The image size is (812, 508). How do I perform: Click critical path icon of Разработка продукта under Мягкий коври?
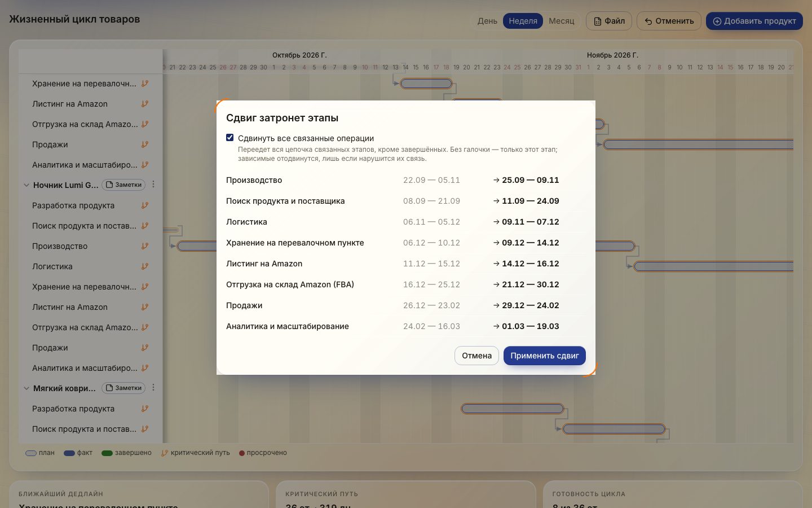145,409
